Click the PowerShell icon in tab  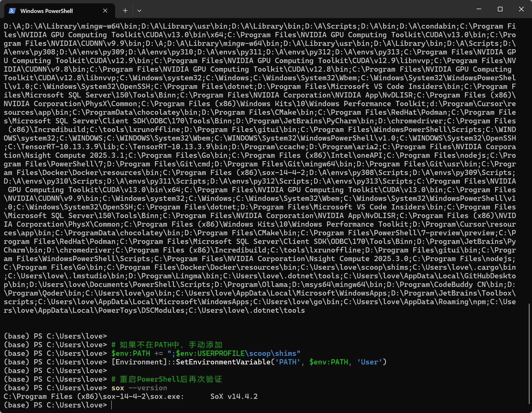[12, 11]
